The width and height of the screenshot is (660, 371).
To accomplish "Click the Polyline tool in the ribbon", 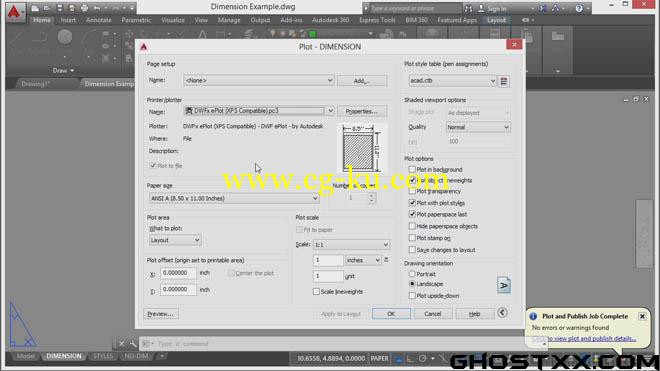I will [x=39, y=37].
